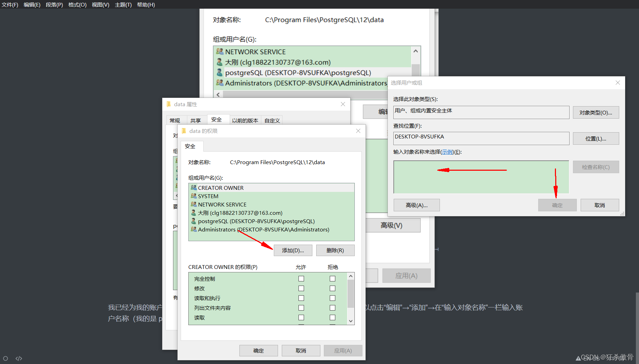Open the 格式(O) menu
Image resolution: width=639 pixels, height=364 pixels.
pos(77,5)
